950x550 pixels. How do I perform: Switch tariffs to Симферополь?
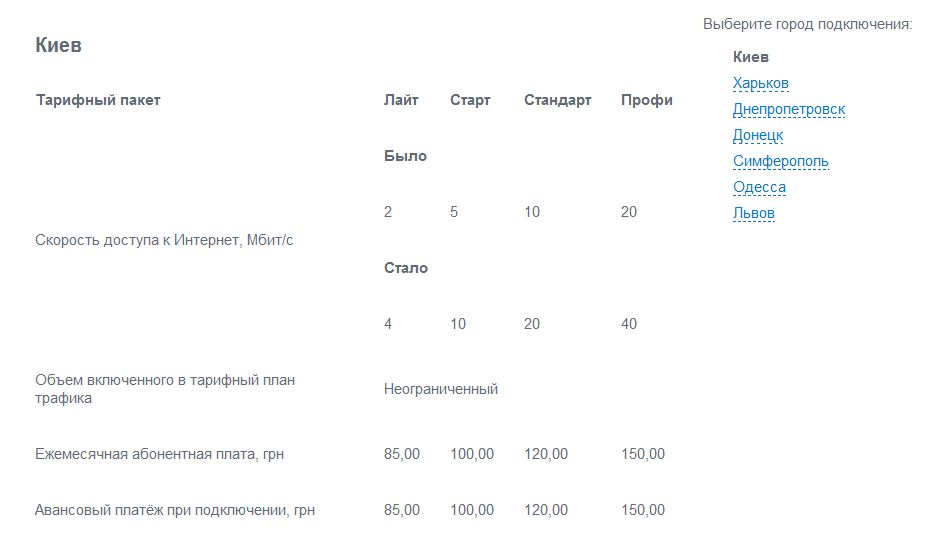[x=780, y=161]
